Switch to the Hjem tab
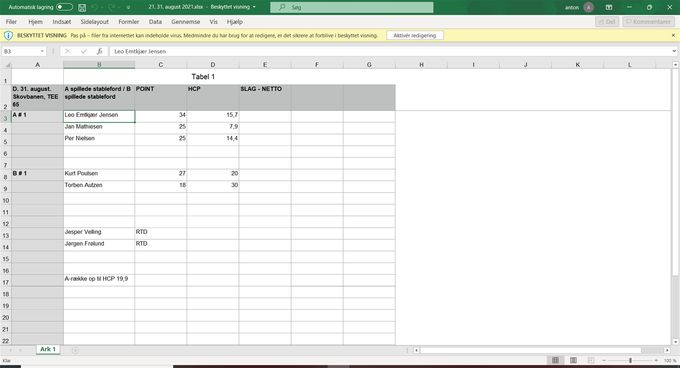This screenshot has width=680, height=368. point(36,22)
